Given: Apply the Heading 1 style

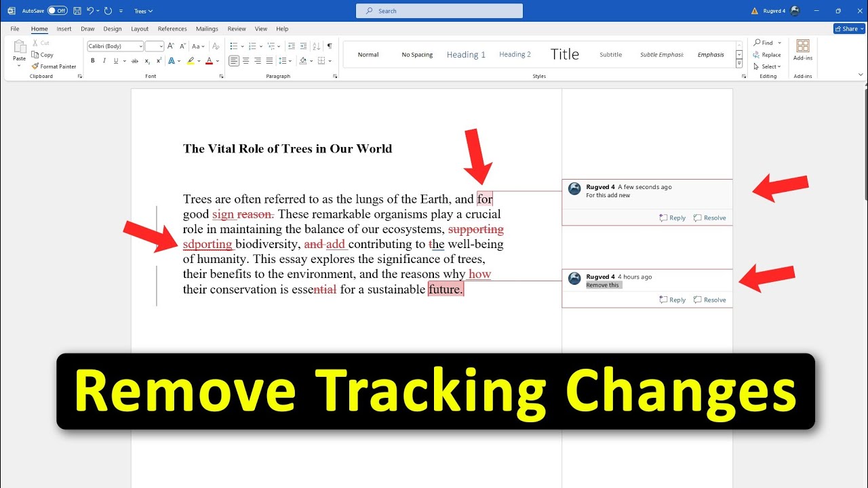Looking at the screenshot, I should coord(466,54).
